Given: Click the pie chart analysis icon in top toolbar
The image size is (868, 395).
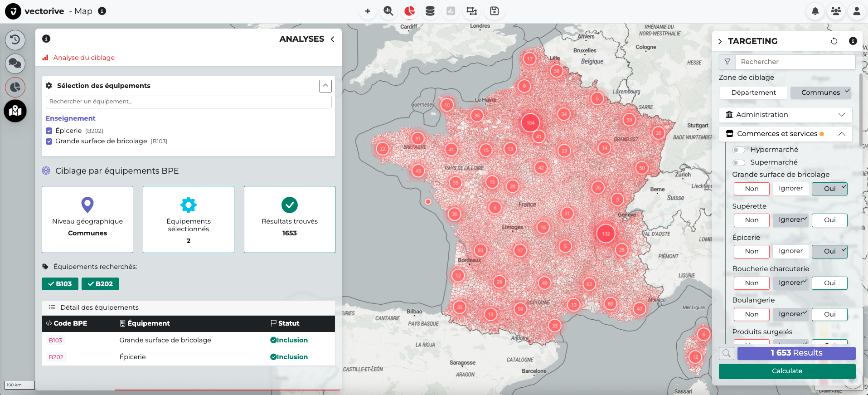Looking at the screenshot, I should tap(409, 11).
